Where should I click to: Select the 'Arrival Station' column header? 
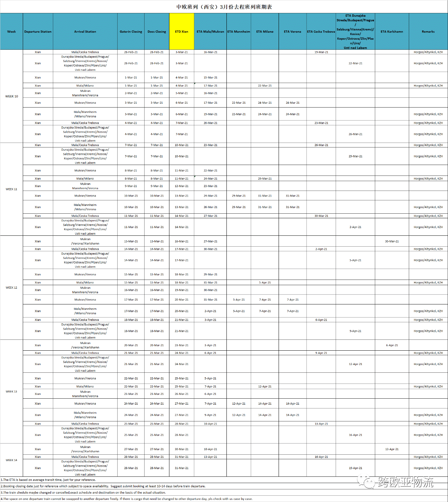(x=85, y=32)
